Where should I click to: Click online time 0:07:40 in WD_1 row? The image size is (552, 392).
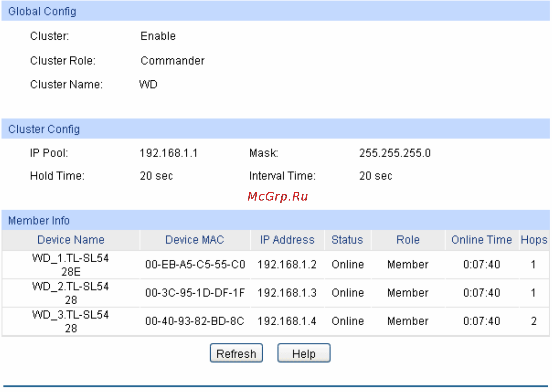[482, 264]
